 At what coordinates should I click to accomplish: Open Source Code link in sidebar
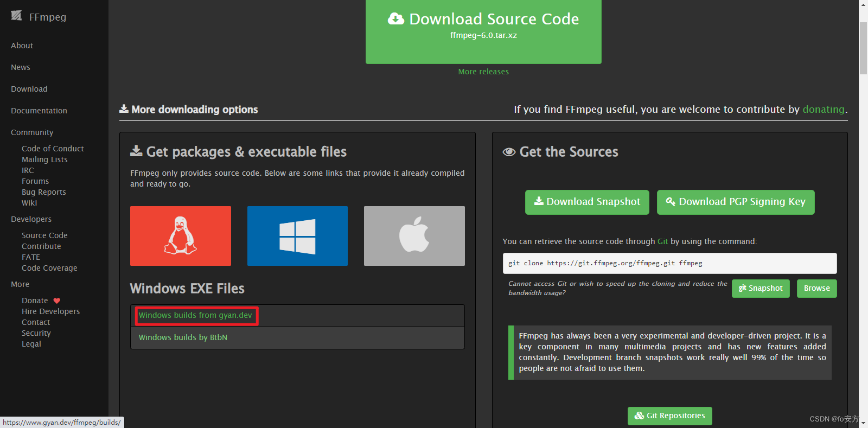coord(44,235)
